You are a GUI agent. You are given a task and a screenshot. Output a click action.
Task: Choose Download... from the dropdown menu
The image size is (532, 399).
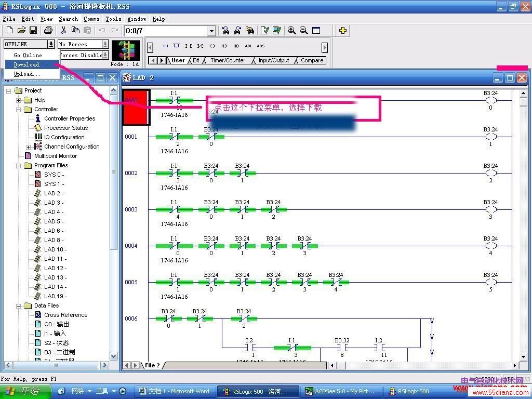32,64
